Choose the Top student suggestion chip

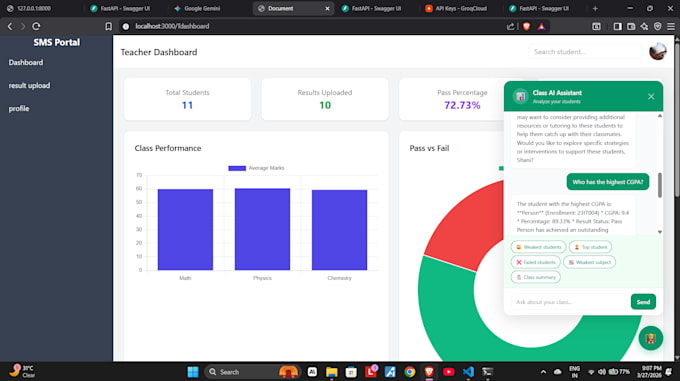tap(590, 247)
